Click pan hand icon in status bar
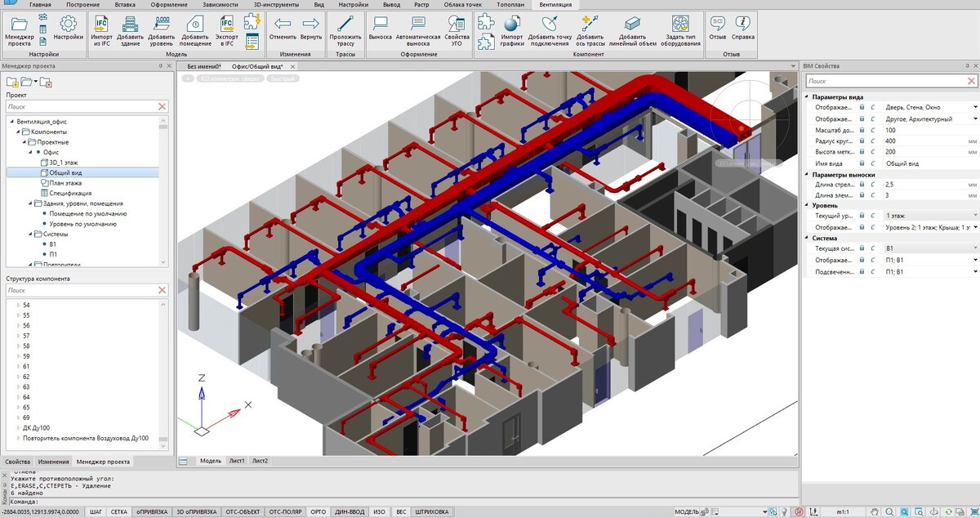 coord(874,512)
